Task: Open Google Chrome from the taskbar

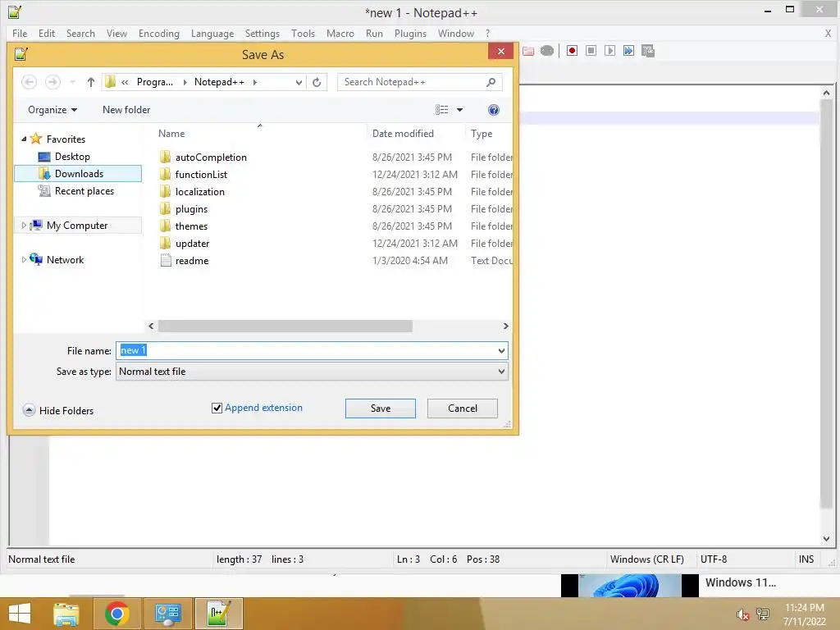Action: click(x=116, y=614)
